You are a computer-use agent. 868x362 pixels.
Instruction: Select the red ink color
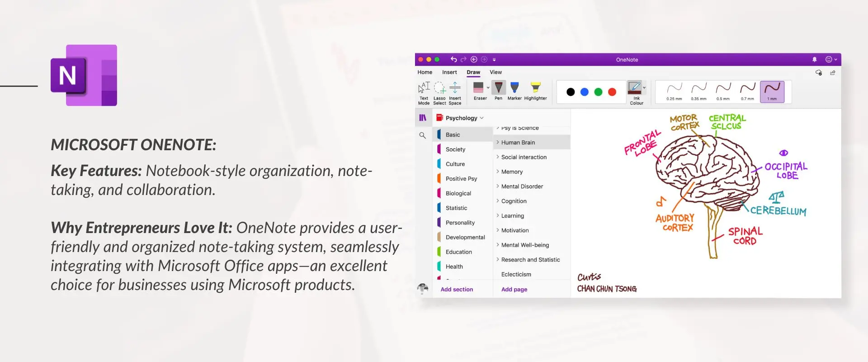612,92
